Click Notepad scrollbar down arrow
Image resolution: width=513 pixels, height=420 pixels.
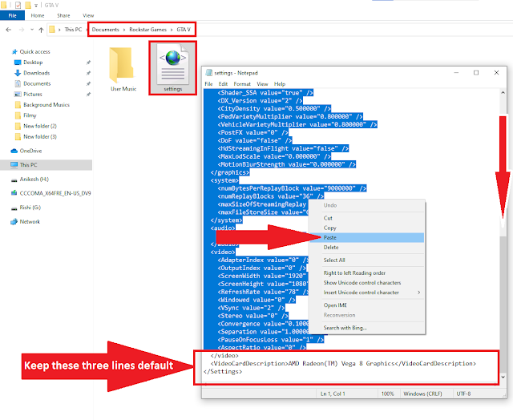(503, 378)
